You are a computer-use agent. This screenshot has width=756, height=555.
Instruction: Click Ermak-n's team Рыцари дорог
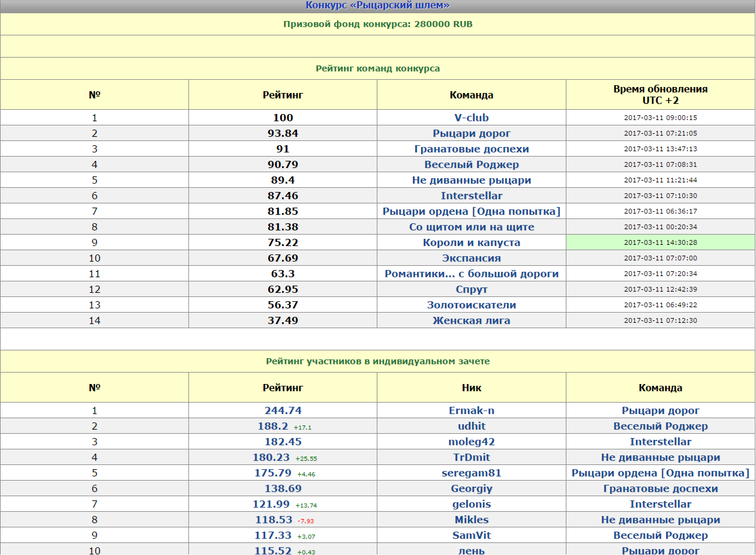pyautogui.click(x=661, y=410)
